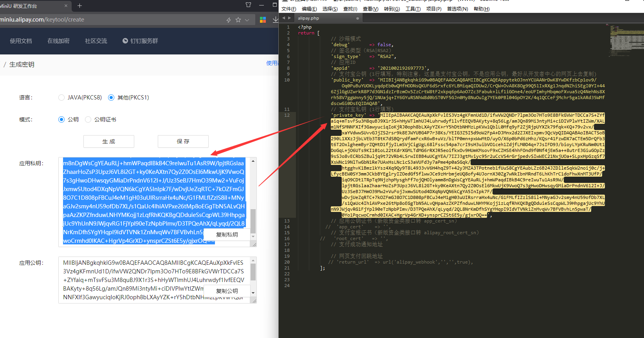Click the browser skin (shirt) icon
644x338 pixels.
(x=248, y=5)
